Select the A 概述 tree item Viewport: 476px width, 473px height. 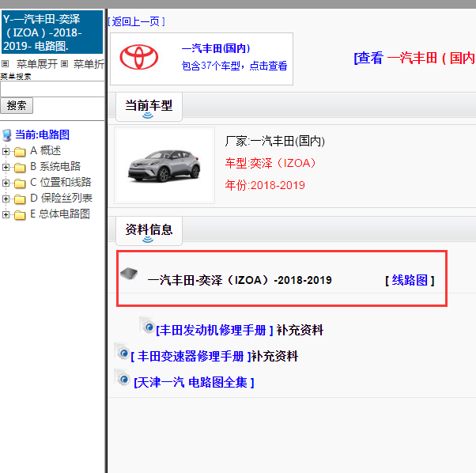pyautogui.click(x=46, y=150)
